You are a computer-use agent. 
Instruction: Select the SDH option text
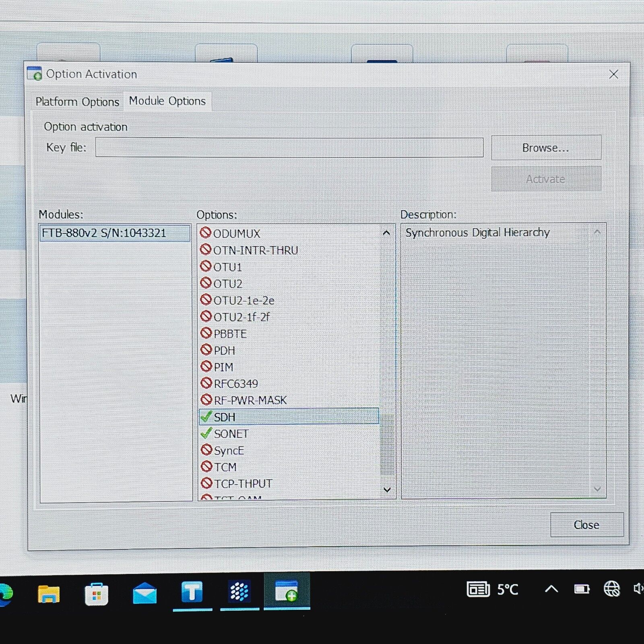click(225, 417)
